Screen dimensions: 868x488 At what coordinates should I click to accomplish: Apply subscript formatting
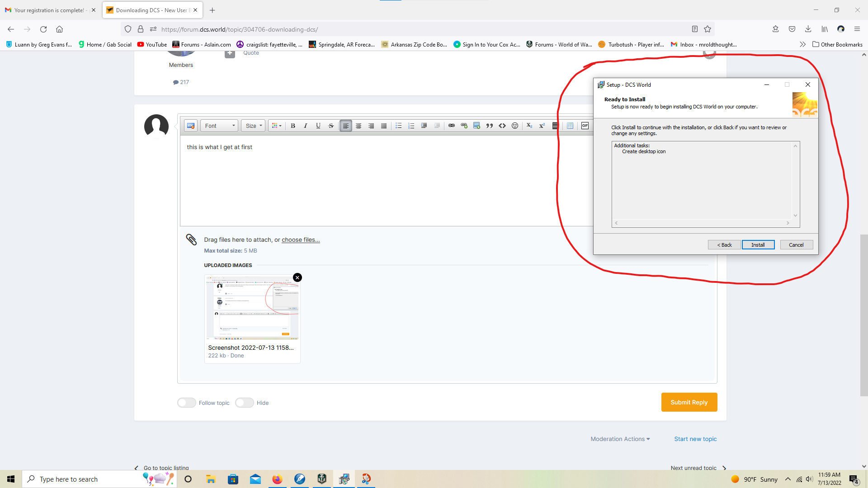tap(529, 126)
